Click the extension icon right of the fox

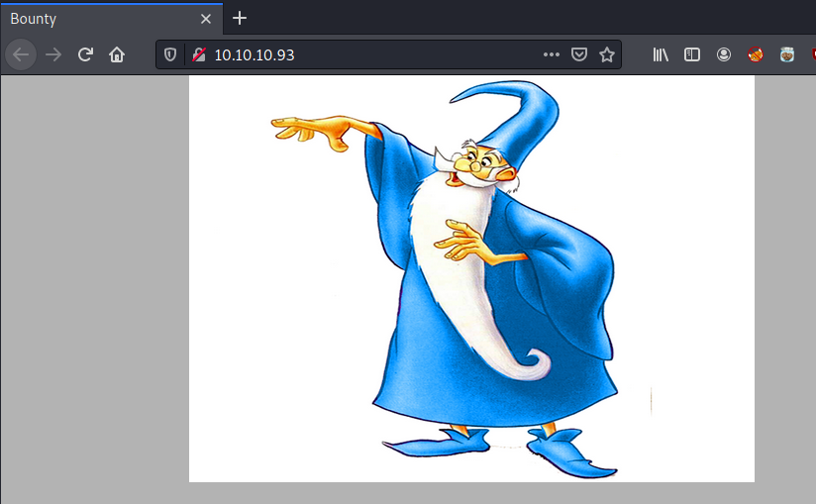786,54
